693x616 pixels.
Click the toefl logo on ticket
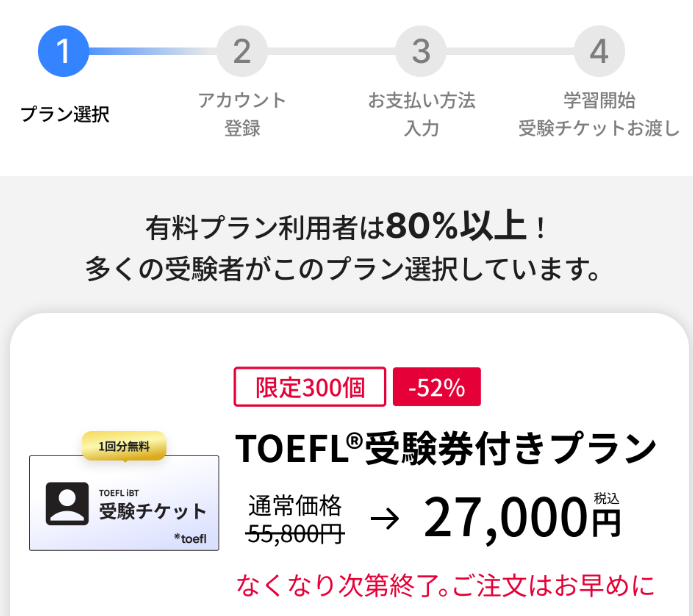click(x=189, y=539)
